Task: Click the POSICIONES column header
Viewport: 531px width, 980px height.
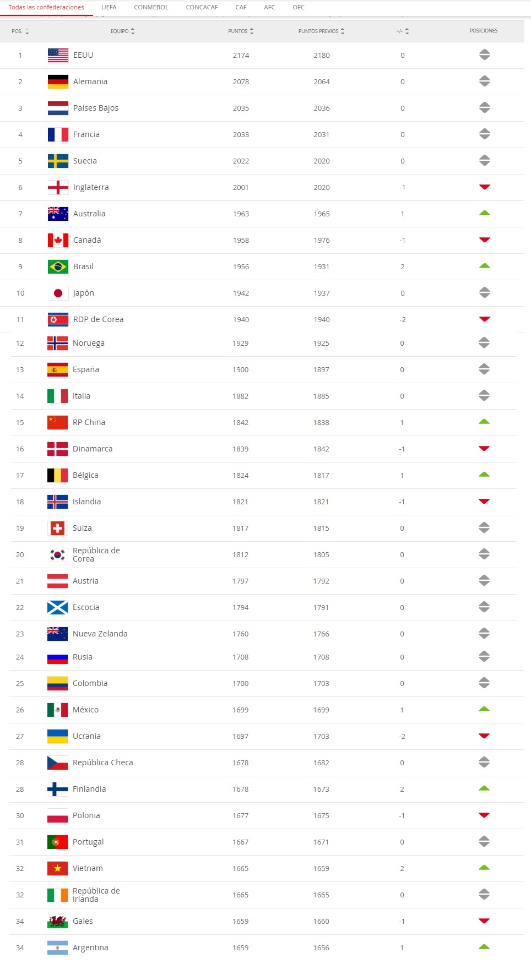Action: [483, 31]
